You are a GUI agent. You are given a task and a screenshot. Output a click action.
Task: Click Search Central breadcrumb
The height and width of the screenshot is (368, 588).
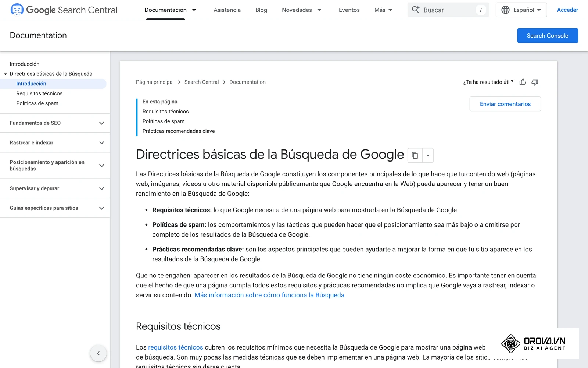[x=201, y=82]
